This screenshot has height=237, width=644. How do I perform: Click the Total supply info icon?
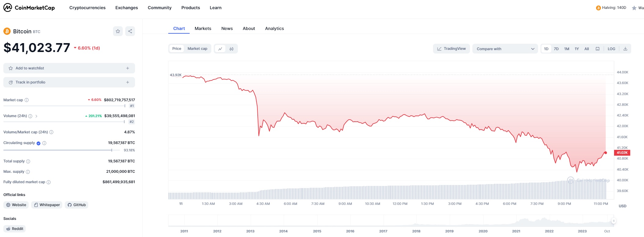click(28, 161)
